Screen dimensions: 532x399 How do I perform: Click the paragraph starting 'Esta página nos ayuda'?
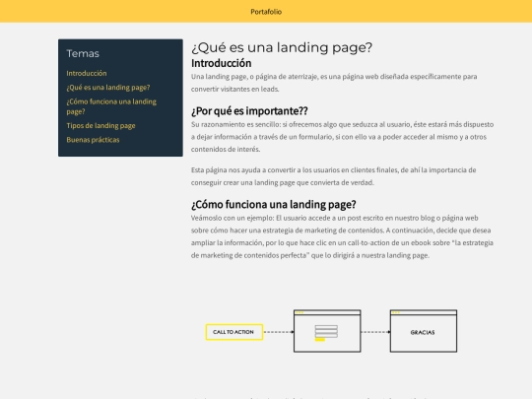(334, 176)
